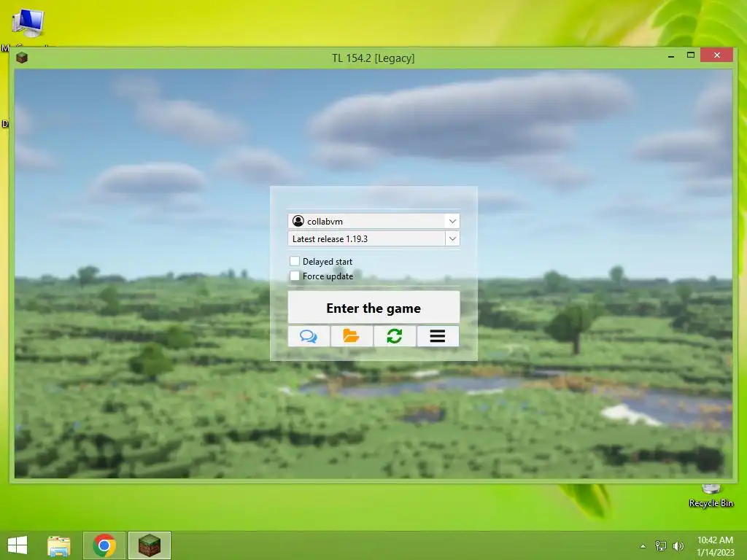Refresh versions with green arrows icon
747x560 pixels.
pyautogui.click(x=395, y=336)
